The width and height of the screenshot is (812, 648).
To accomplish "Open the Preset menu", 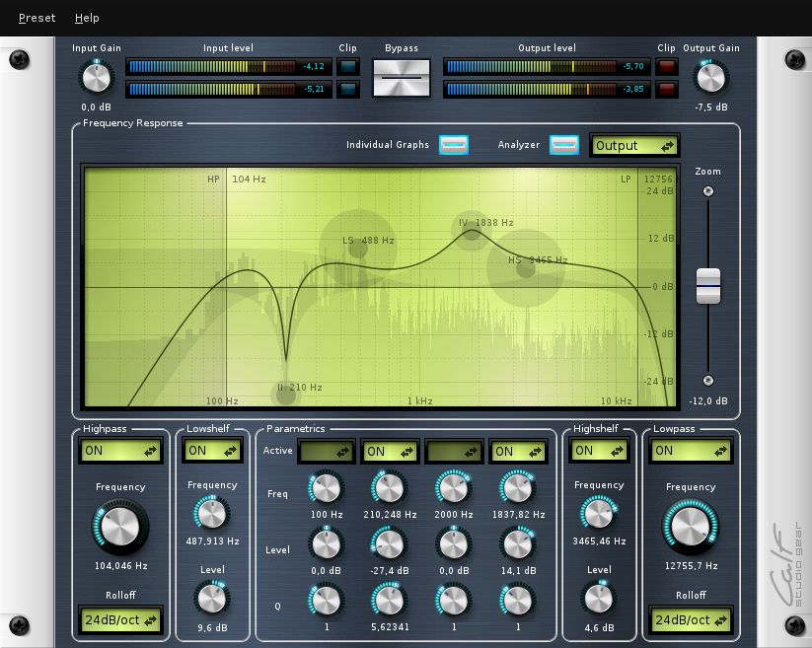I will pos(37,18).
